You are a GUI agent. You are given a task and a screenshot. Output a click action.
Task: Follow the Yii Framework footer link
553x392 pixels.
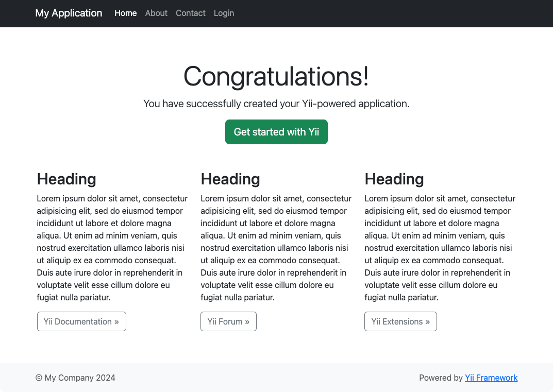click(491, 378)
